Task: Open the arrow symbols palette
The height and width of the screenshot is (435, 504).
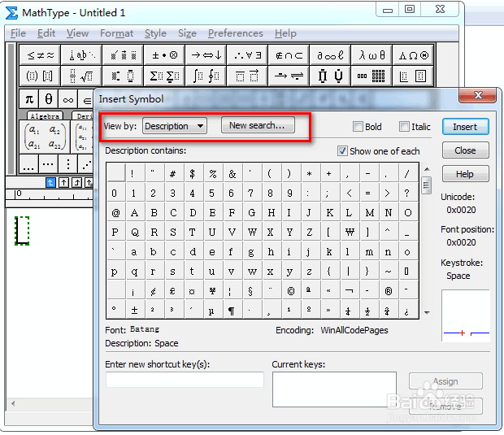Action: click(x=206, y=55)
